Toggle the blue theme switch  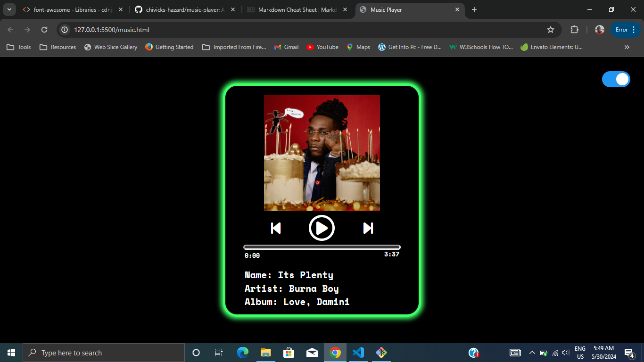pos(616,79)
